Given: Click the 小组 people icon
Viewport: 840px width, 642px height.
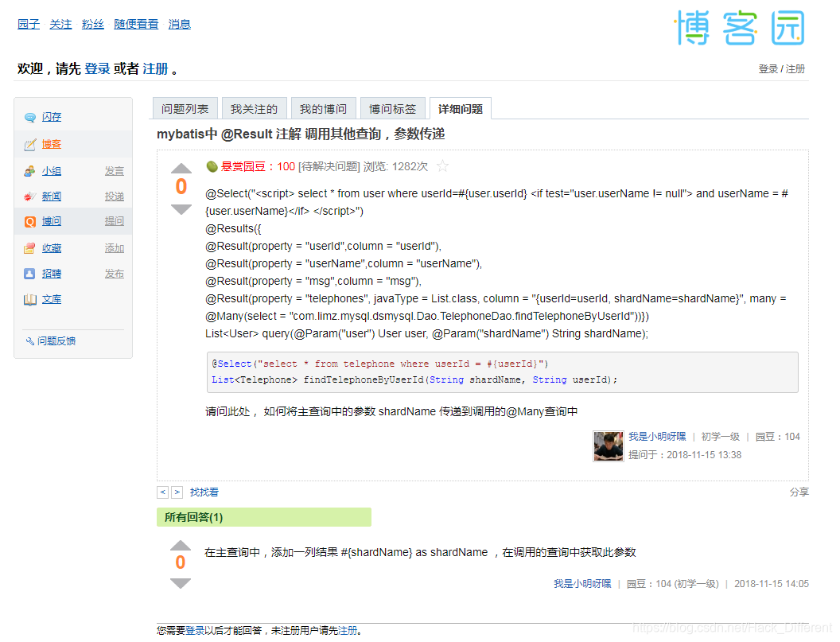Looking at the screenshot, I should pos(30,172).
